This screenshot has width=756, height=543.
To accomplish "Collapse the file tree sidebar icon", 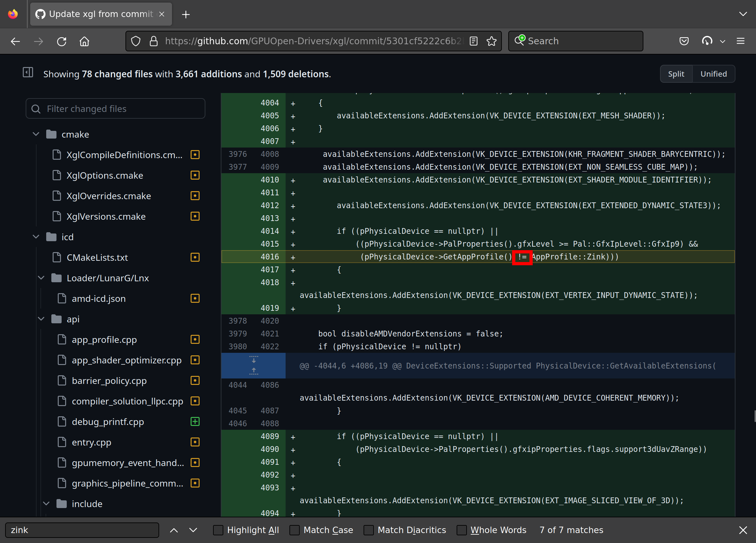I will pyautogui.click(x=28, y=72).
